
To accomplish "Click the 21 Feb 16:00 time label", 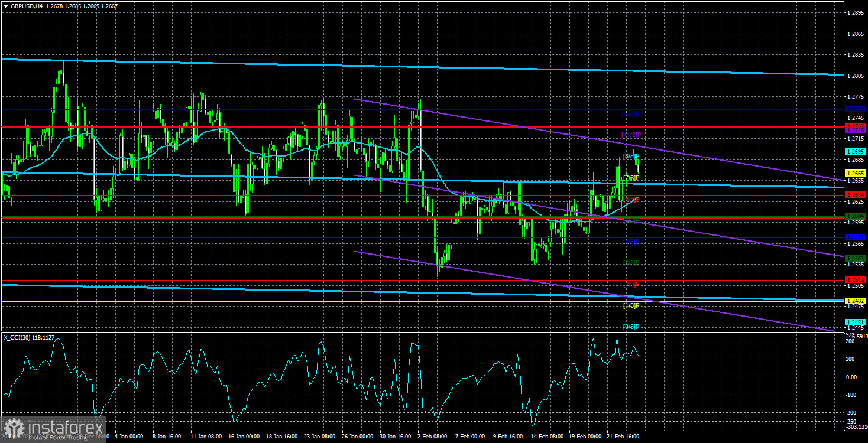I will (x=623, y=436).
